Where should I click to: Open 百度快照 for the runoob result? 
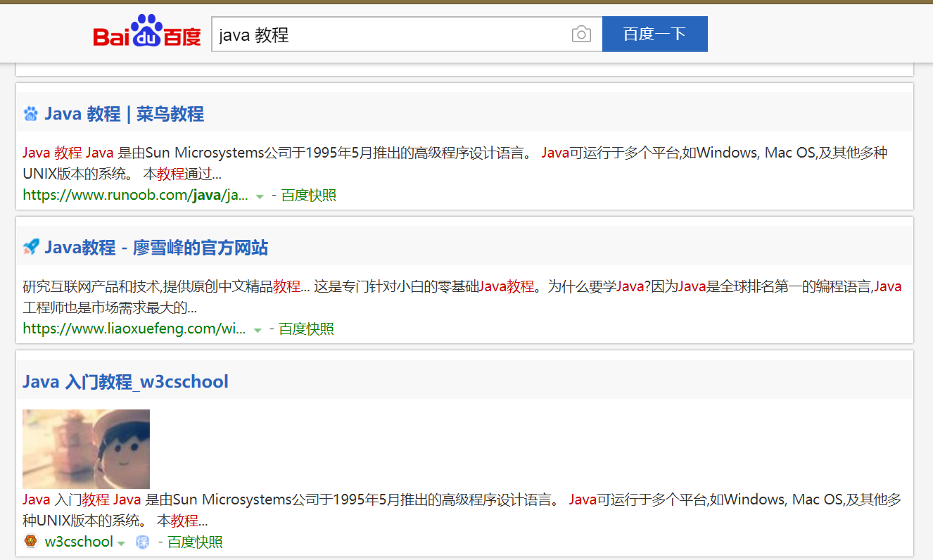(x=309, y=196)
